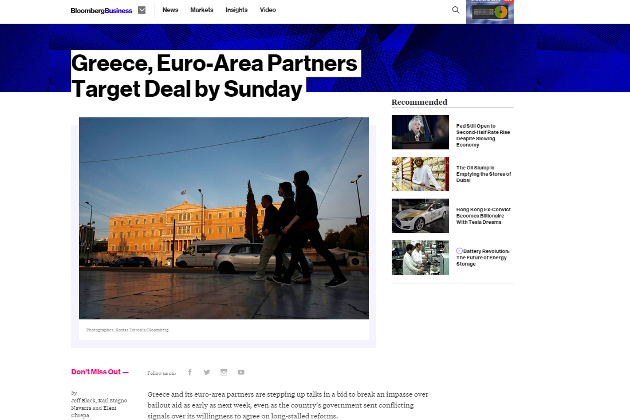630x420 pixels.
Task: Open the Fed Second-Half Rate Rise thumbnail
Action: tap(420, 132)
